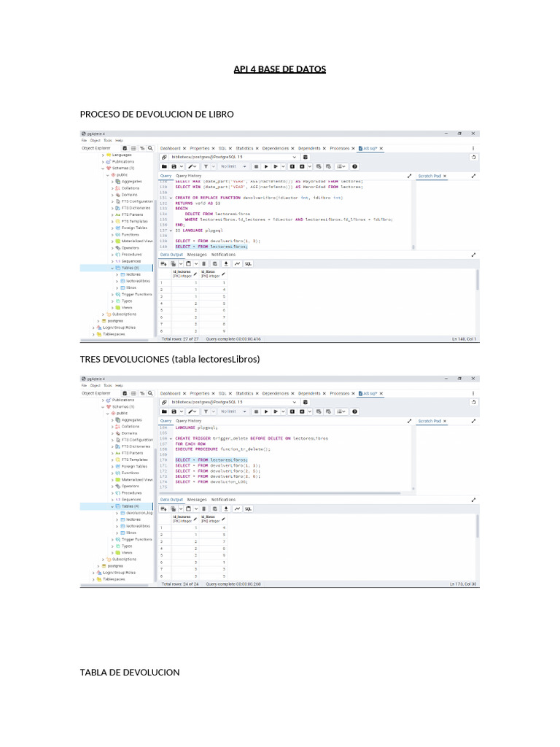Click 'Total rows: 27 of 27' status text
560x747 pixels.
180,339
